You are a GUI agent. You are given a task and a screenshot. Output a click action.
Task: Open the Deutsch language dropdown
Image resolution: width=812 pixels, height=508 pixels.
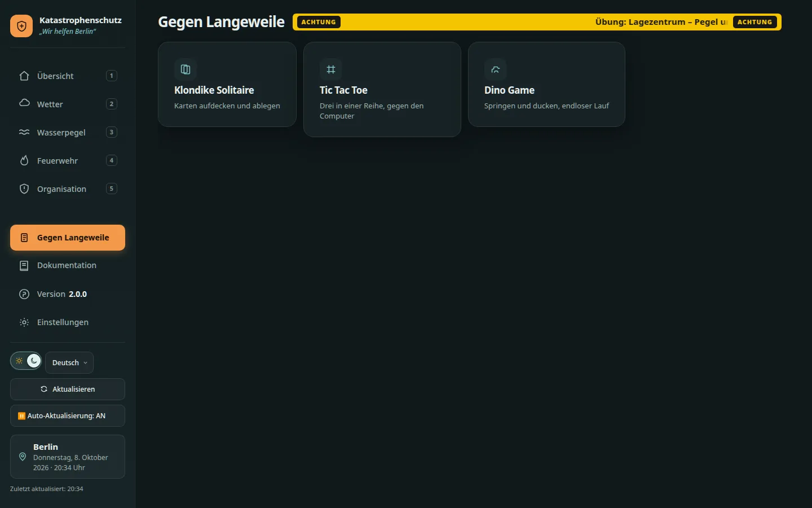(69, 362)
